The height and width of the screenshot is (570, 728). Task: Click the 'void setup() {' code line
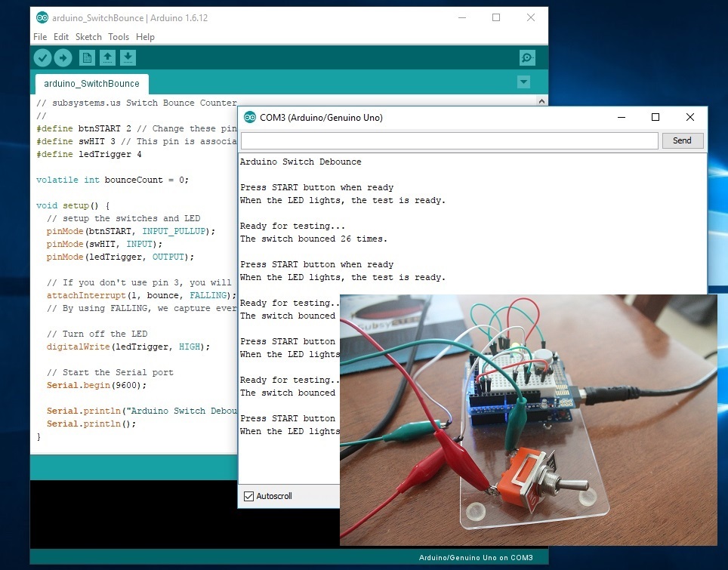point(73,205)
